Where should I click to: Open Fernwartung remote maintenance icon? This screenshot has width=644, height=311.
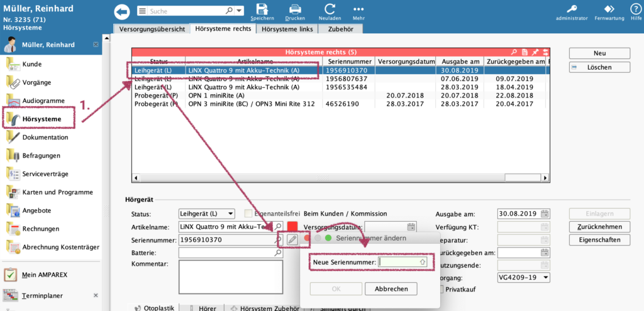609,9
